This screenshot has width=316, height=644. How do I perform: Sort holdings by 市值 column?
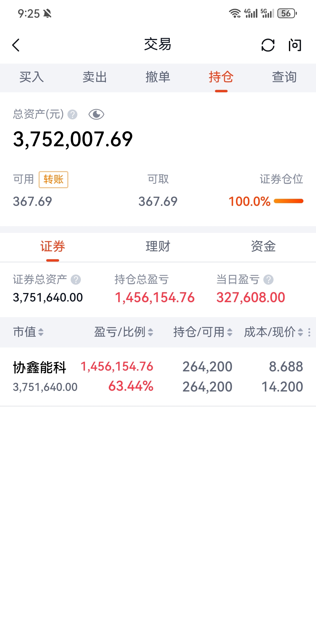[x=28, y=332]
